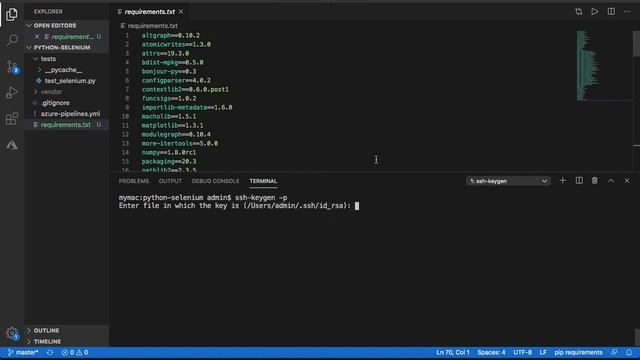Select the requirements.txt editor tab
Image resolution: width=640 pixels, height=360 pixels.
point(149,12)
